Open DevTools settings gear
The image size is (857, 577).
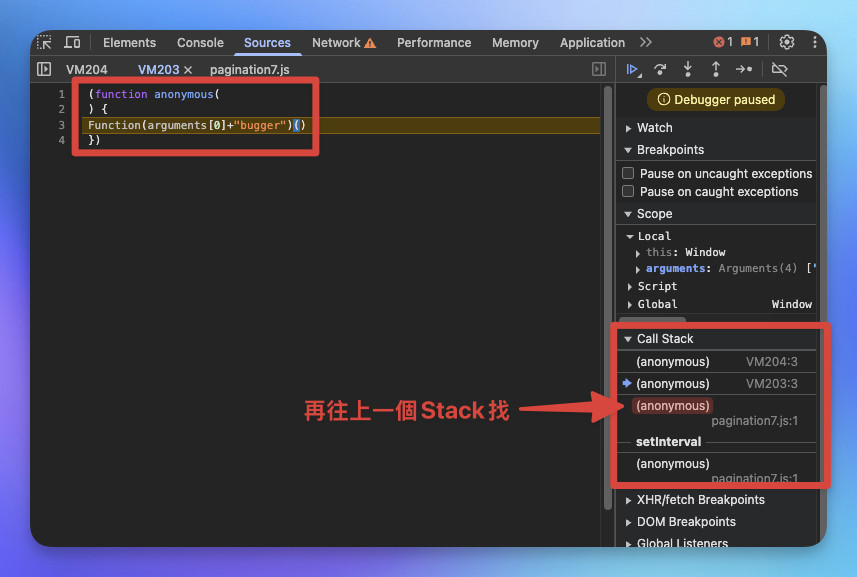[x=786, y=42]
